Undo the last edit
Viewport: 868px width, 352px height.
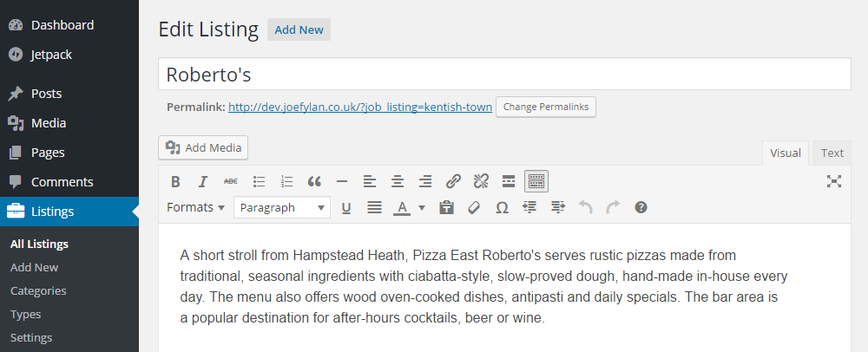[x=586, y=208]
